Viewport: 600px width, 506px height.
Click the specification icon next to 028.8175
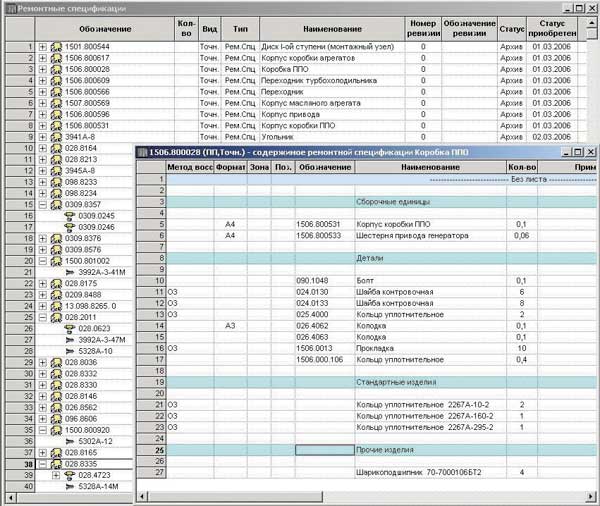[56, 284]
